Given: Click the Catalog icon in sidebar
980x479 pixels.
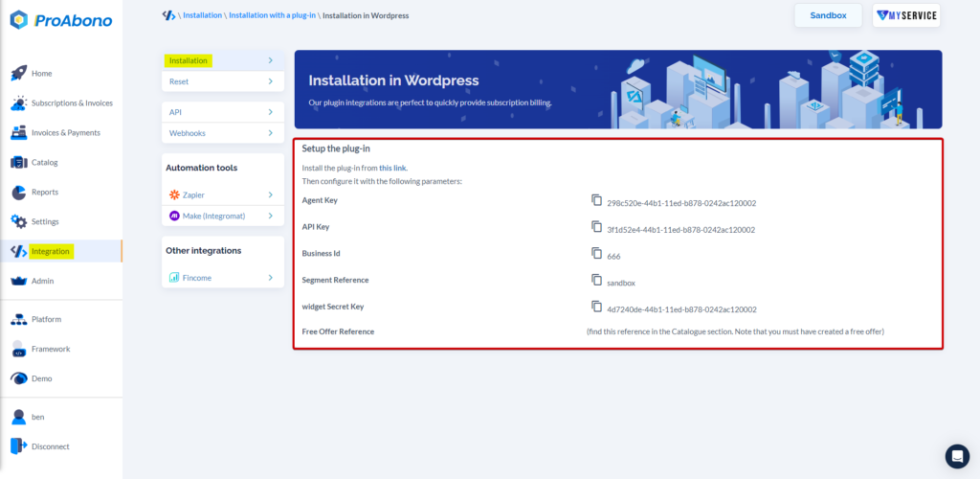Looking at the screenshot, I should 19,163.
